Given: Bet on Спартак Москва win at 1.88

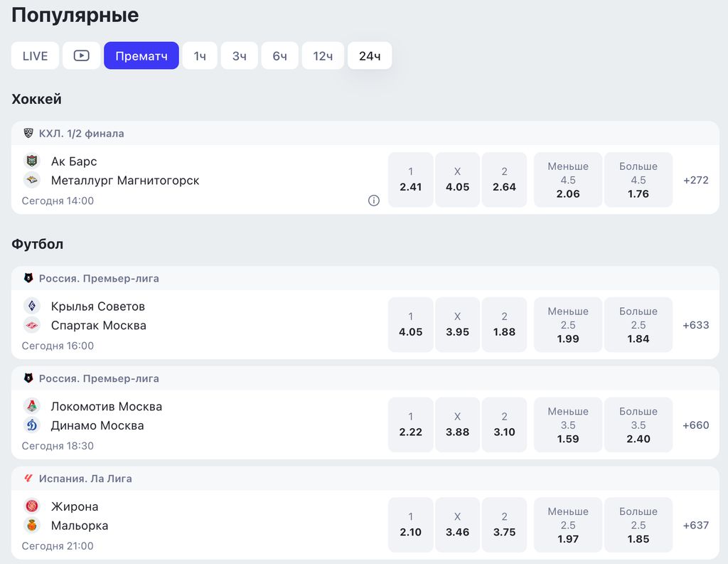Looking at the screenshot, I should tap(504, 325).
